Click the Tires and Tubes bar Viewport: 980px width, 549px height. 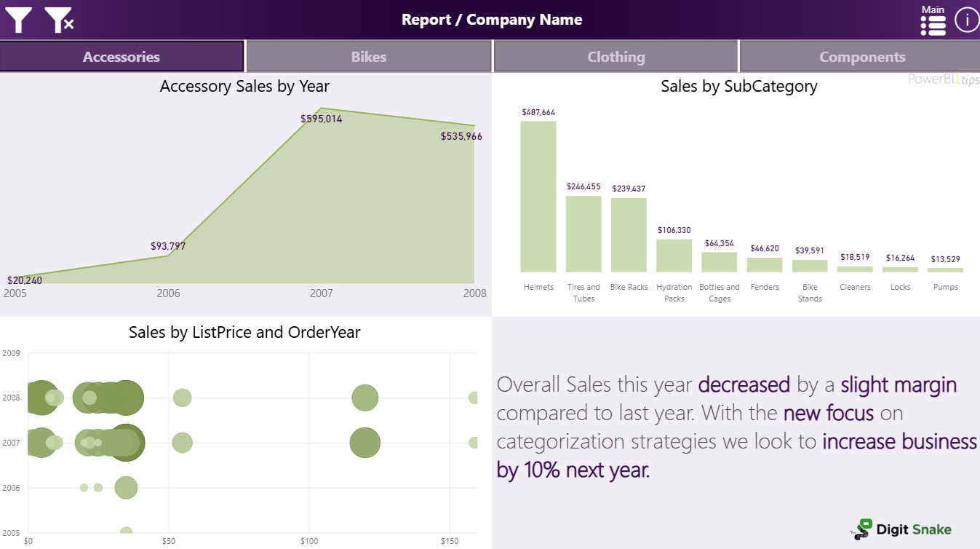point(583,234)
